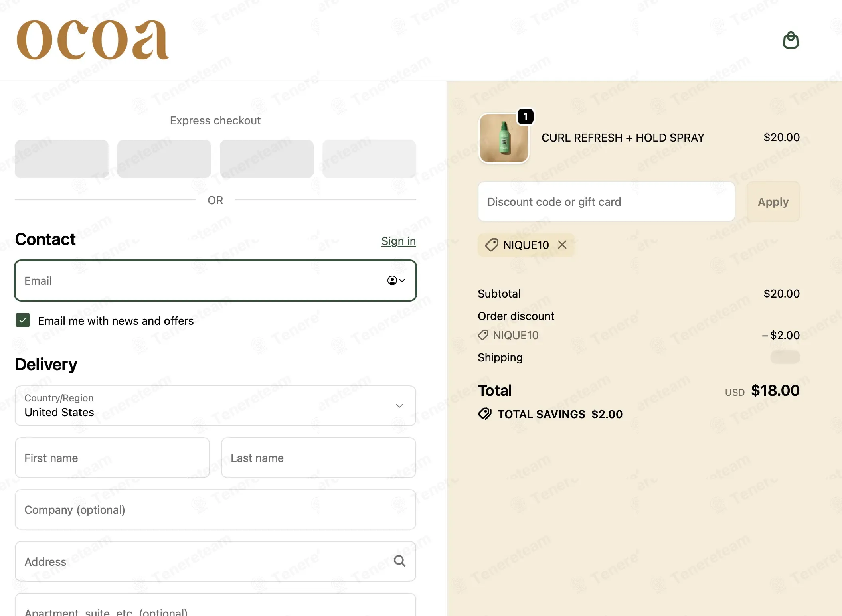Click the order discount NIQUE10 tag icon
The image size is (842, 616).
pos(483,335)
